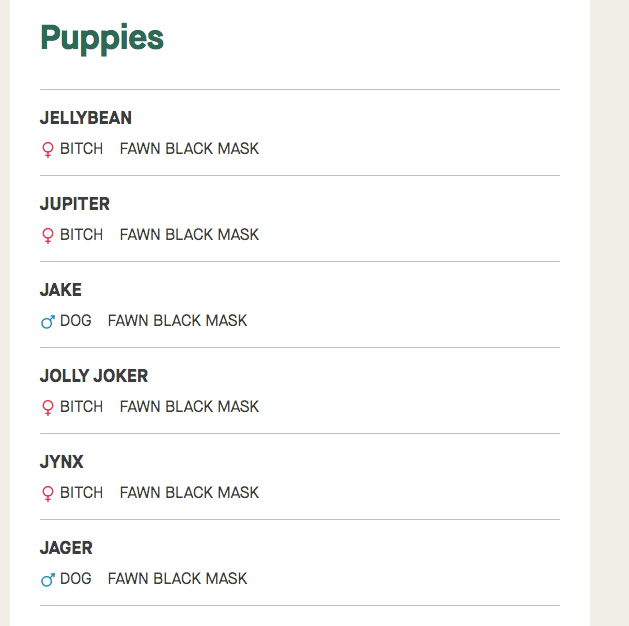This screenshot has height=626, width=629.
Task: Open the JAGER puppy entry
Action: 66,548
